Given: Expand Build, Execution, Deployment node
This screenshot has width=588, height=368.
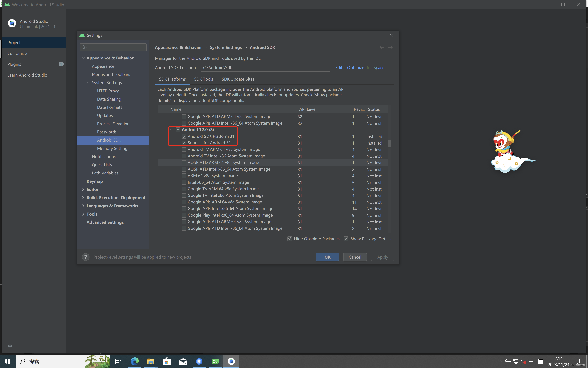Looking at the screenshot, I should click(83, 198).
